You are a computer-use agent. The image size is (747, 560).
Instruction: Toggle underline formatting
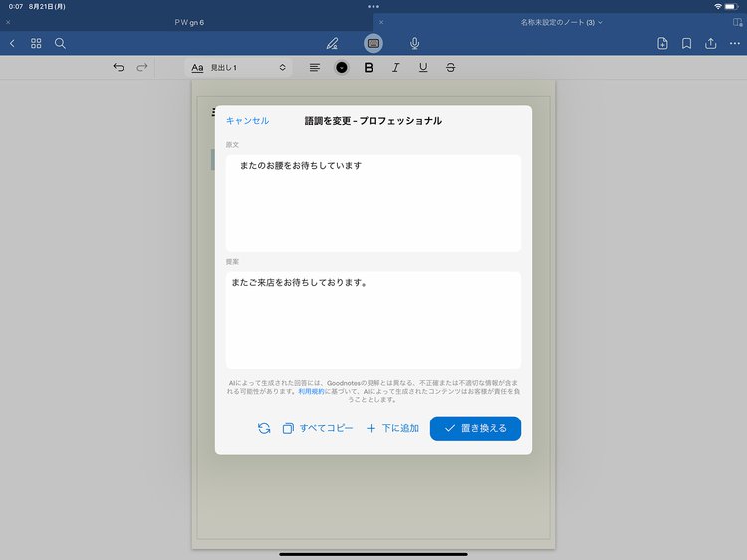tap(423, 67)
